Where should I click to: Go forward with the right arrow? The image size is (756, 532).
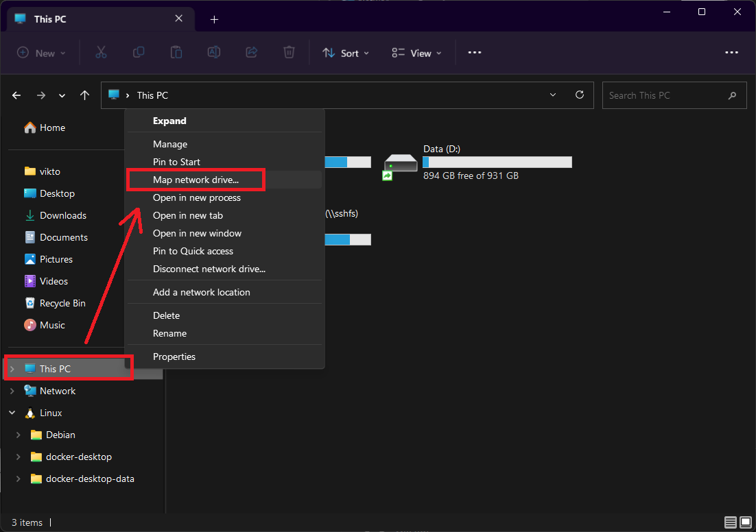coord(41,95)
